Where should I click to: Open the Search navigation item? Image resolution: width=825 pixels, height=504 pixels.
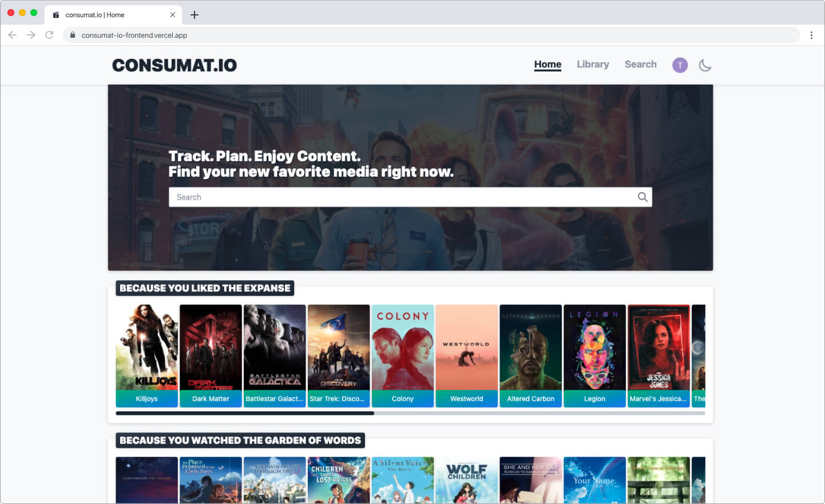[640, 65]
